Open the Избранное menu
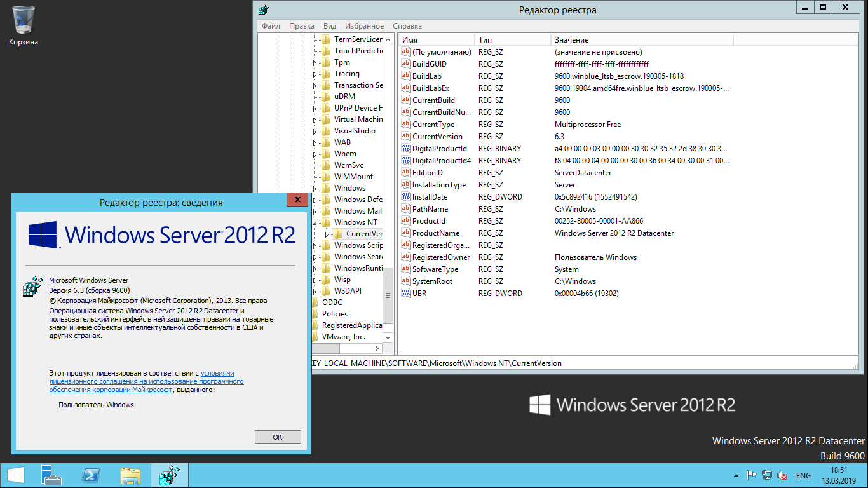The width and height of the screenshot is (868, 488). (x=364, y=26)
